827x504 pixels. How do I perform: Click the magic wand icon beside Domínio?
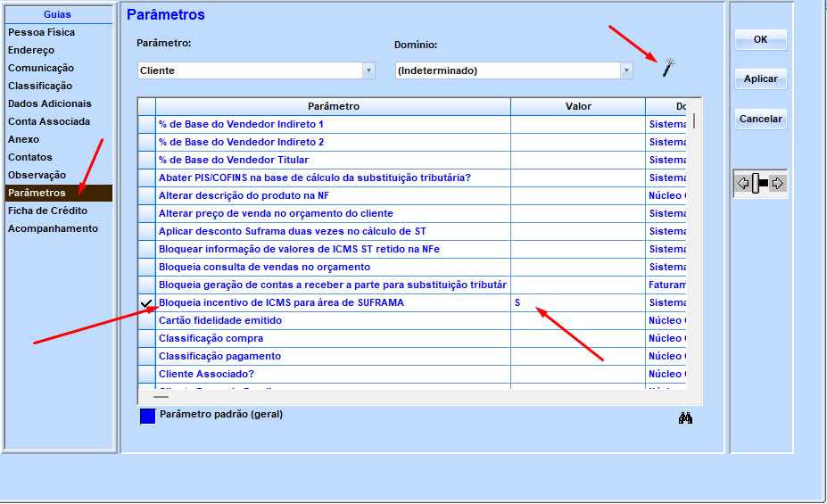[x=668, y=68]
